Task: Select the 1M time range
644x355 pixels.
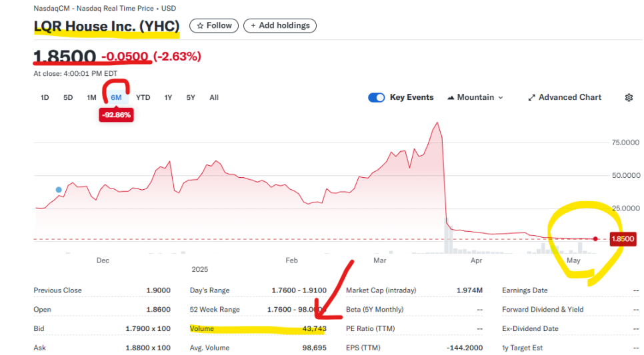Action: point(91,98)
